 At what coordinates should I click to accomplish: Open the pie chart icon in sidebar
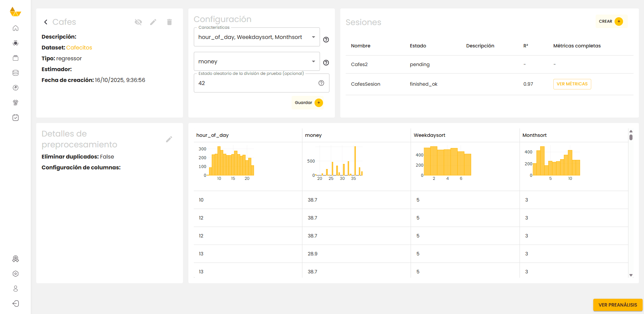[x=16, y=88]
